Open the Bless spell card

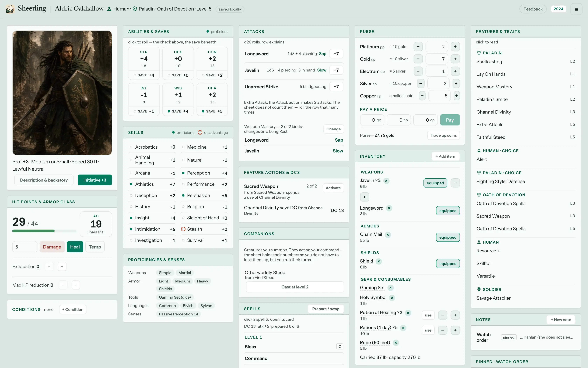tap(294, 347)
